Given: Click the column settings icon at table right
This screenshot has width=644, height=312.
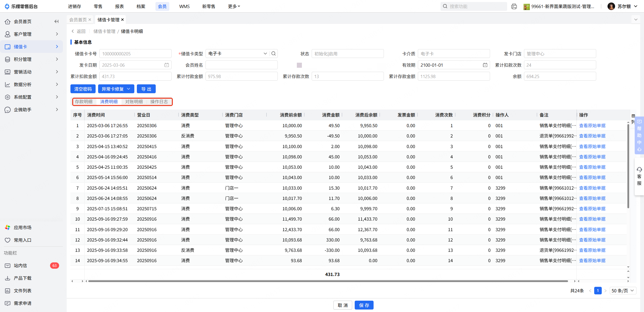Looking at the screenshot, I should pos(633,116).
